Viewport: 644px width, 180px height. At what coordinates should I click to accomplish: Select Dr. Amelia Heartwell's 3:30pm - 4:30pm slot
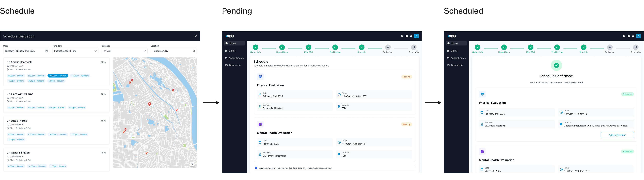point(36,81)
